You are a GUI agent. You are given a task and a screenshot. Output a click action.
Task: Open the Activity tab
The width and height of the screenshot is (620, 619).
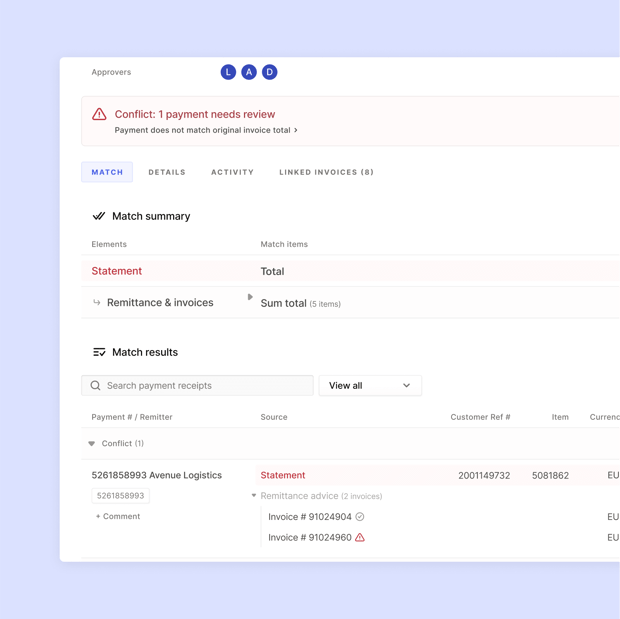click(x=232, y=172)
